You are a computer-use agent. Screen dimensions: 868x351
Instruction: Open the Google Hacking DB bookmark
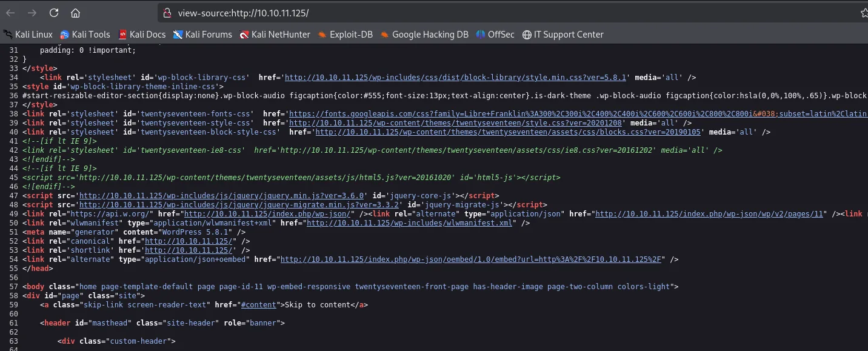click(x=424, y=35)
